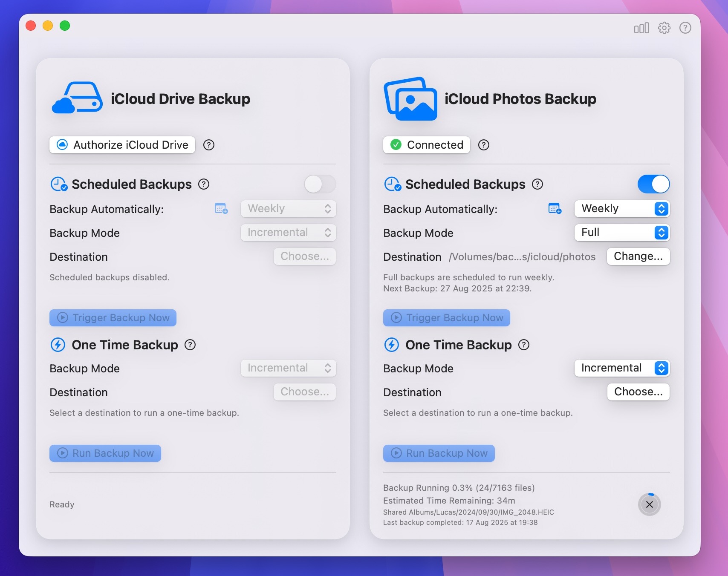Disable Scheduled Backups for iCloud Photos
This screenshot has height=576, width=728.
coord(654,184)
